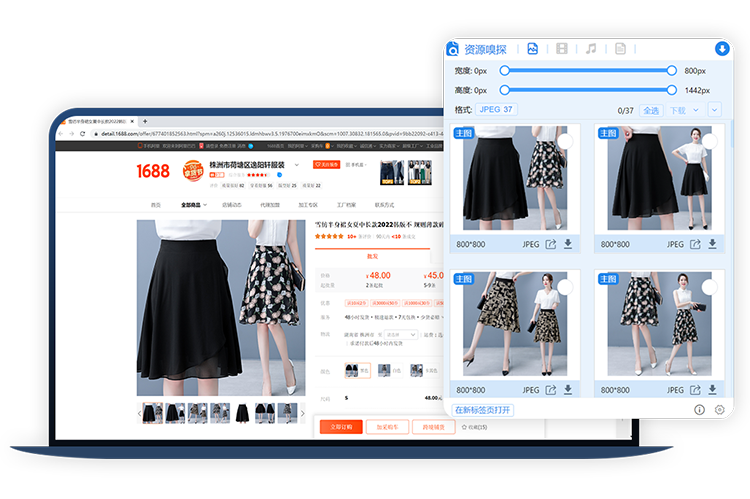Toggle the JPEG 37 format filter
Viewport: 750px width, 499px height.
(496, 110)
